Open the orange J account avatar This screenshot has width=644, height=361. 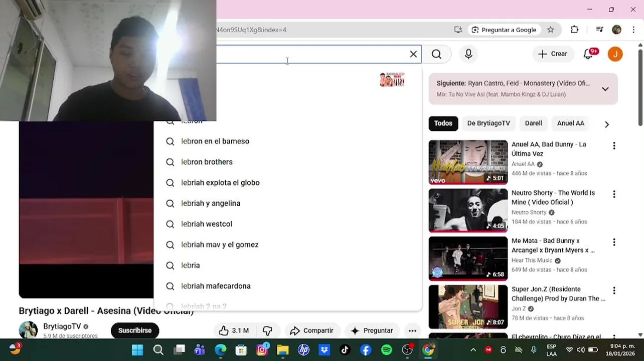click(x=615, y=54)
